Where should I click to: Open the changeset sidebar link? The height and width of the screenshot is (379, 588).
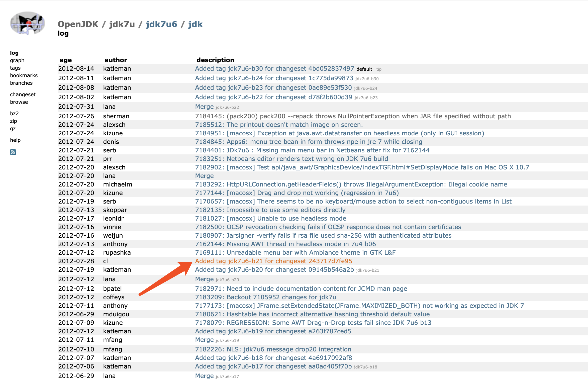tap(23, 94)
